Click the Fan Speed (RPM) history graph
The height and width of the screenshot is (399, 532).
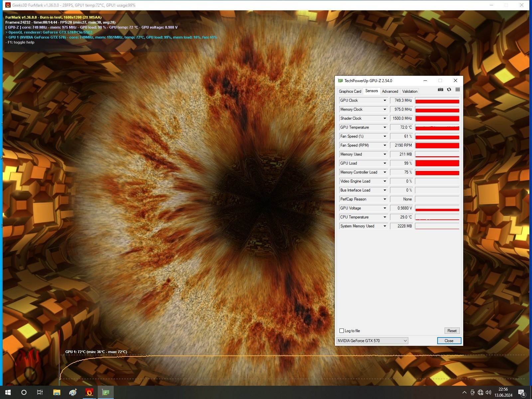point(437,145)
